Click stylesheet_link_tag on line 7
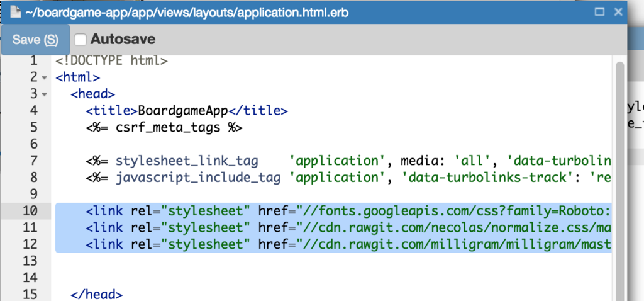 tap(187, 161)
